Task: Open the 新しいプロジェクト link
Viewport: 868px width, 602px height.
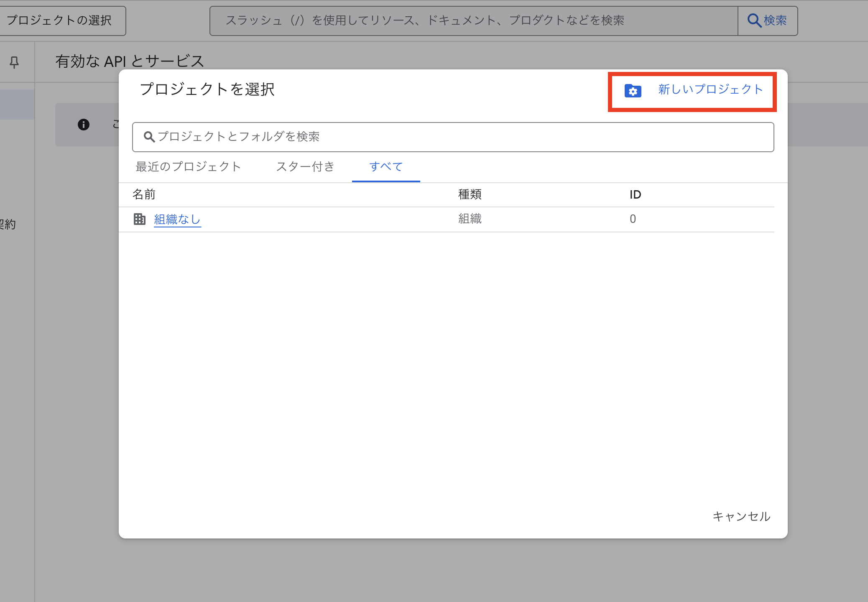Action: click(x=710, y=89)
